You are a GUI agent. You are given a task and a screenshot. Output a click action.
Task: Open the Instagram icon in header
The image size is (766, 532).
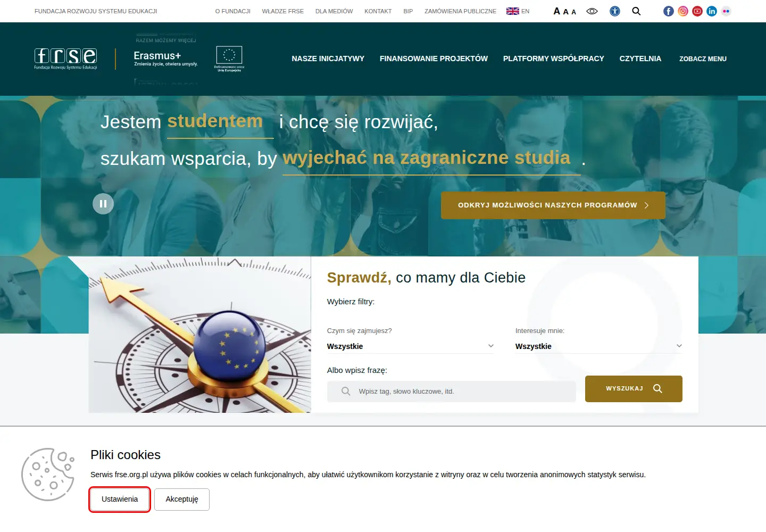(x=683, y=11)
